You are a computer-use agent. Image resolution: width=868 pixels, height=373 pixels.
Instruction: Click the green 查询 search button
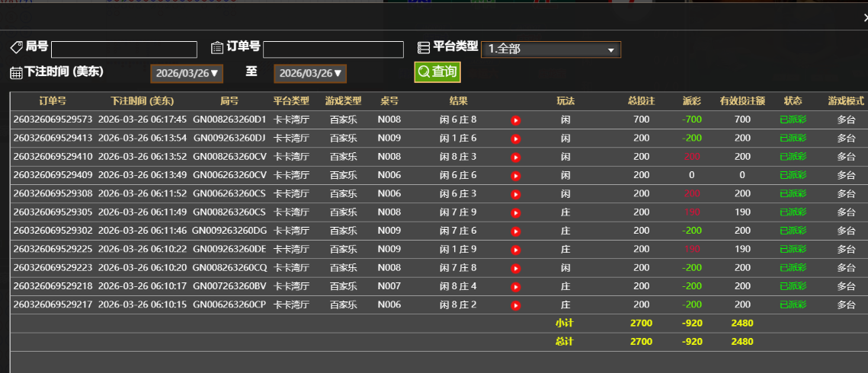(437, 72)
